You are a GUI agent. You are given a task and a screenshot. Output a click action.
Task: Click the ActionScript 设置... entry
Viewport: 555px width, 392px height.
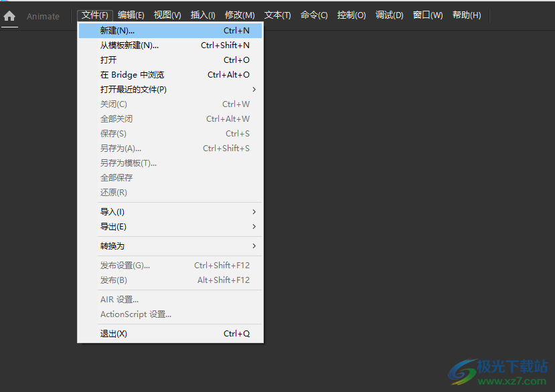(x=170, y=314)
